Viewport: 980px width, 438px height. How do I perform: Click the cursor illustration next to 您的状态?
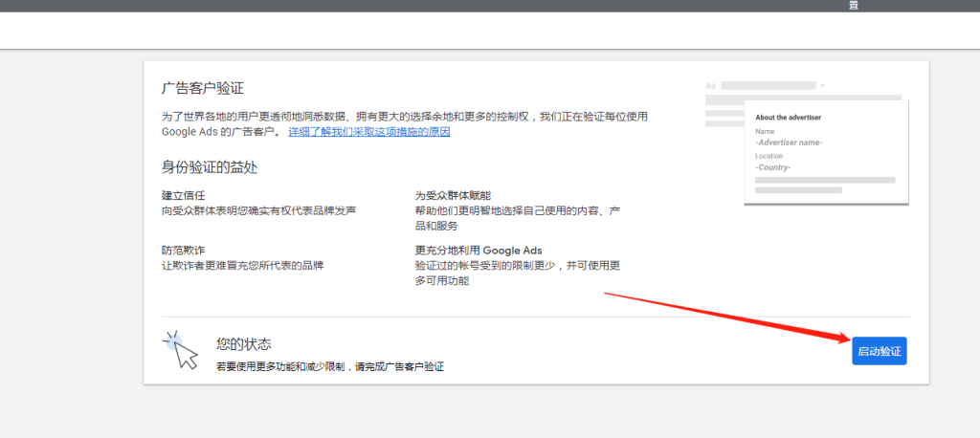180,350
